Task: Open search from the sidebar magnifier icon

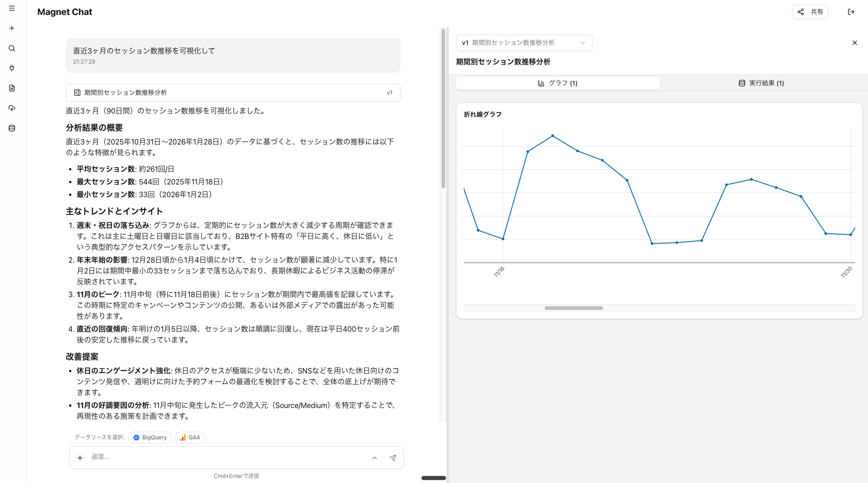Action: pos(12,48)
